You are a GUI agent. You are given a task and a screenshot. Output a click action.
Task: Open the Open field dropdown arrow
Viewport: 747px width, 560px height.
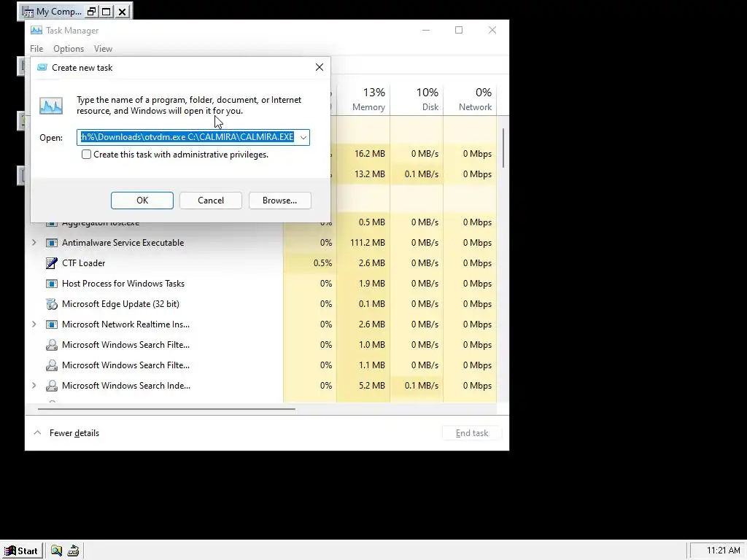click(303, 138)
